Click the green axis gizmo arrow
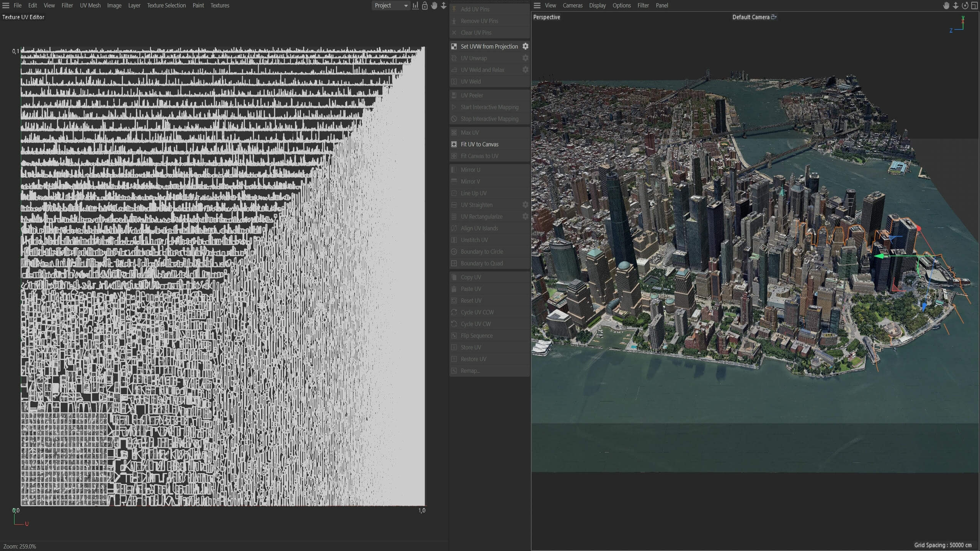This screenshot has width=980, height=551. pyautogui.click(x=880, y=256)
